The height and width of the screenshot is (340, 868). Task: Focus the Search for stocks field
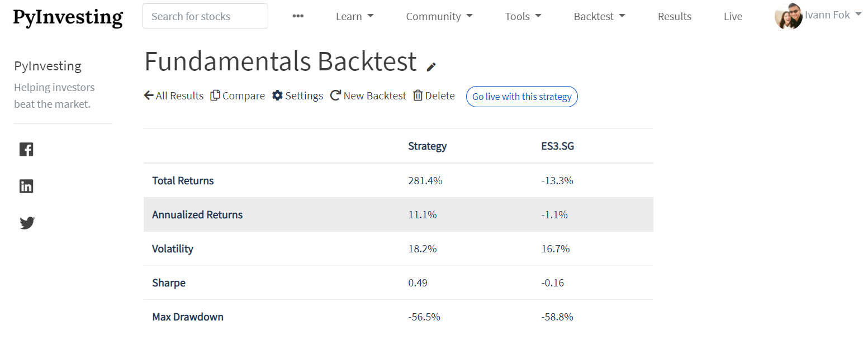[x=205, y=16]
